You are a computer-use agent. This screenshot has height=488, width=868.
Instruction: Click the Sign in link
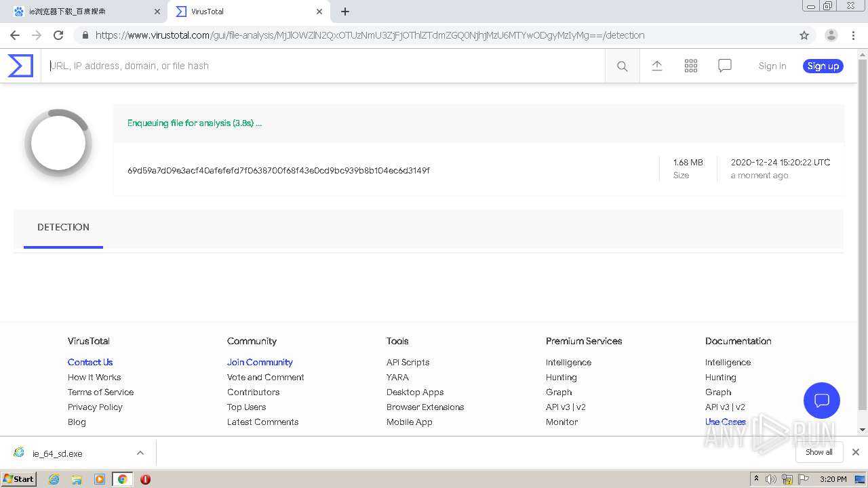(x=772, y=66)
